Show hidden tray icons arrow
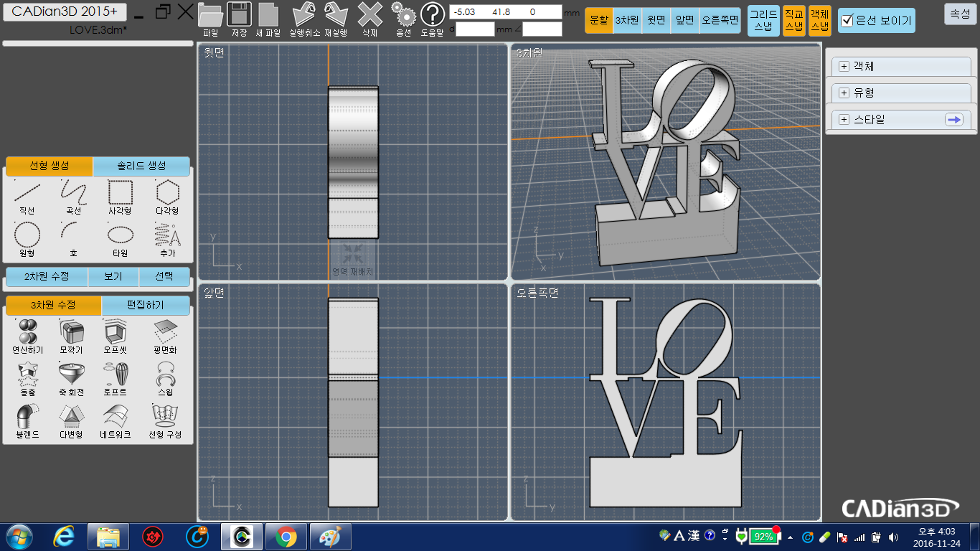Viewport: 980px width, 551px height. (790, 537)
